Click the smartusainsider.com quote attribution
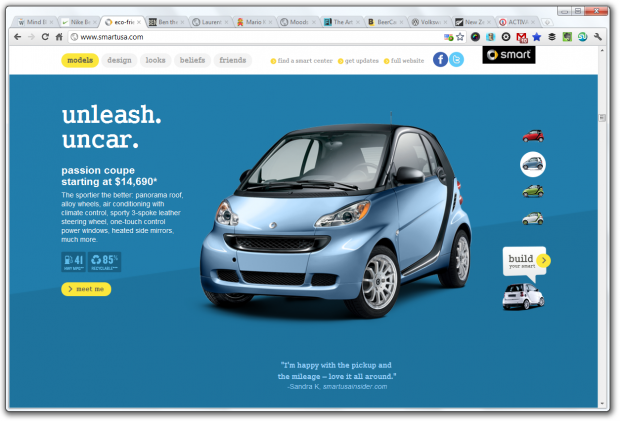Screen dimensions: 620x421 tap(337, 387)
